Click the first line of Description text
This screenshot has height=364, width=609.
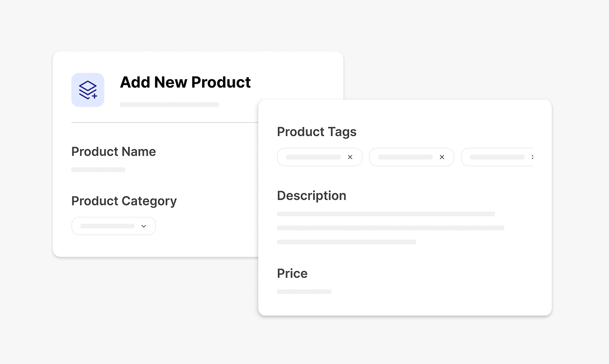point(386,214)
